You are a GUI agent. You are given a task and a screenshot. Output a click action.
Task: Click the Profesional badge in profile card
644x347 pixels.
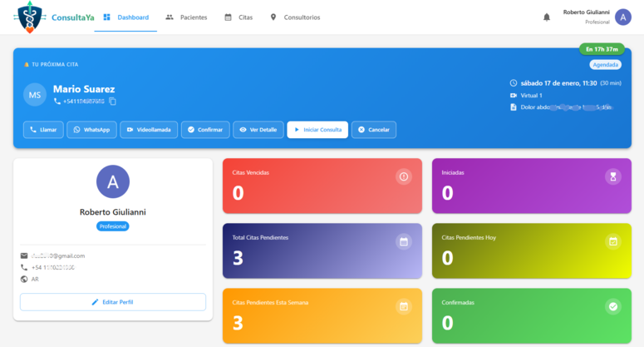tap(112, 226)
